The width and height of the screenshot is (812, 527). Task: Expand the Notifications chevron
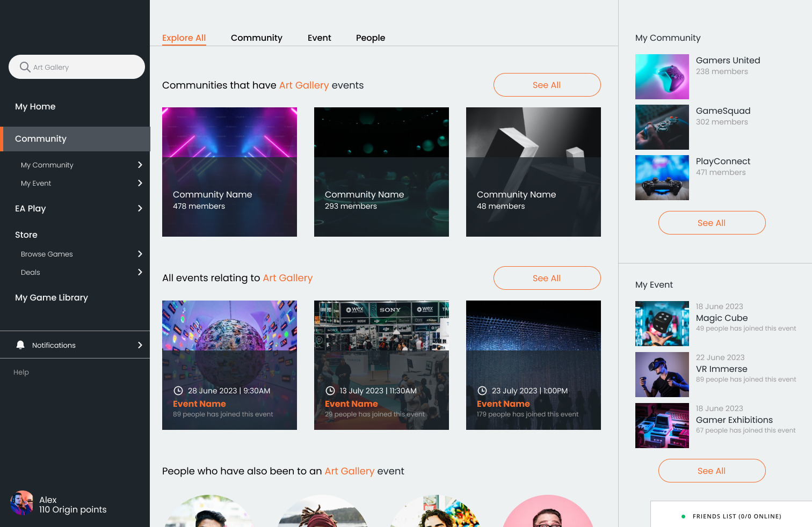point(140,345)
